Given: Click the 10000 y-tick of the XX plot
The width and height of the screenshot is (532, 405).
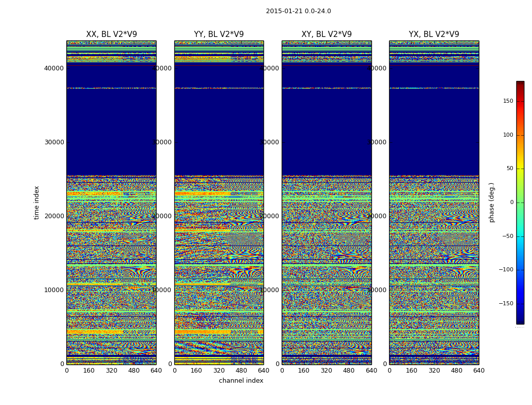Looking at the screenshot, I should 54,290.
